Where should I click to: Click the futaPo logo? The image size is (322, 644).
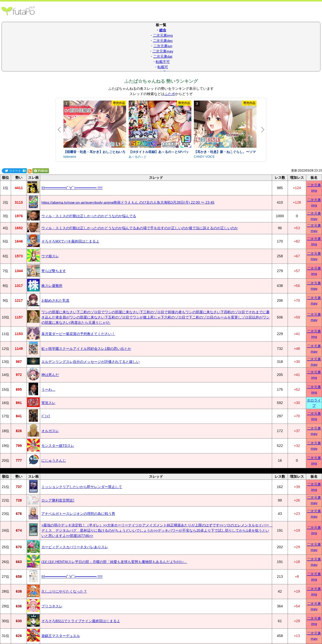(18, 11)
